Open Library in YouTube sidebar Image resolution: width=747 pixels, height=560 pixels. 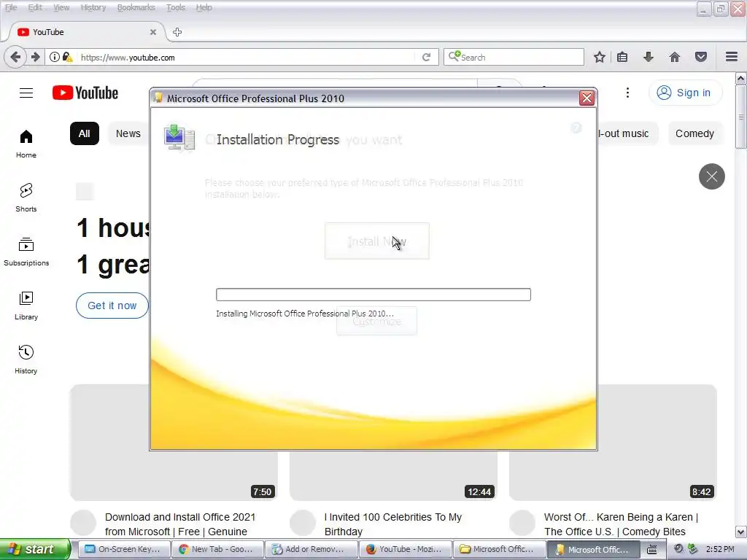[x=26, y=306]
